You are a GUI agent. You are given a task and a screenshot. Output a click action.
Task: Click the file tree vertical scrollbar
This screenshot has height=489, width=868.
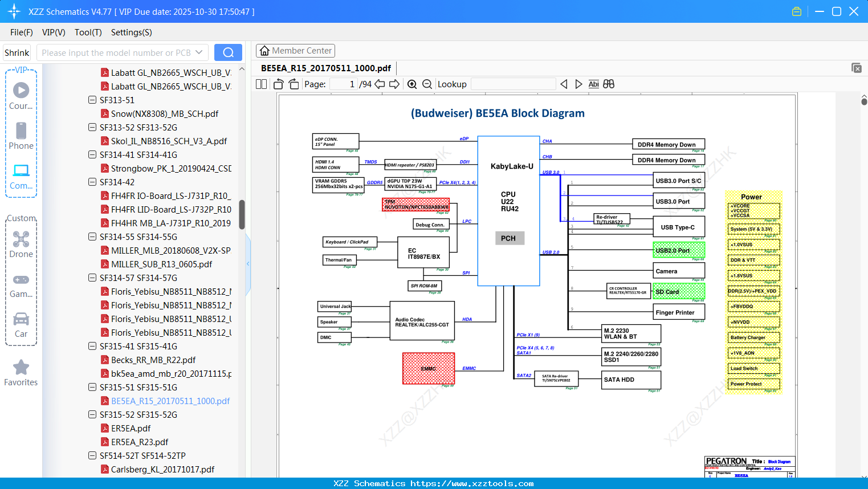tap(242, 214)
